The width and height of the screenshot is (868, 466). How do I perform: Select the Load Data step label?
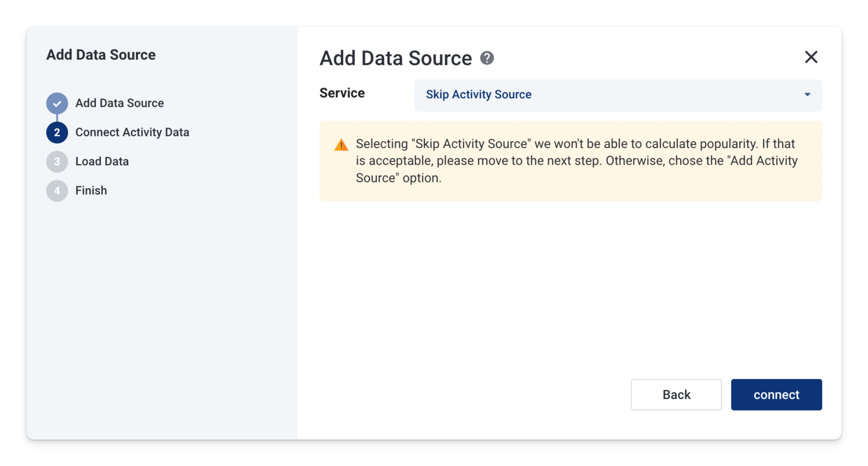click(x=102, y=161)
